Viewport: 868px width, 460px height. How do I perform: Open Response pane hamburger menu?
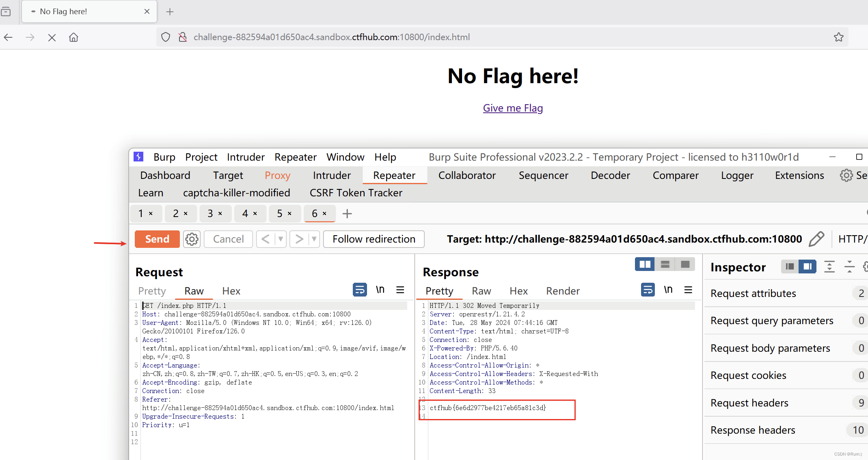coord(688,290)
